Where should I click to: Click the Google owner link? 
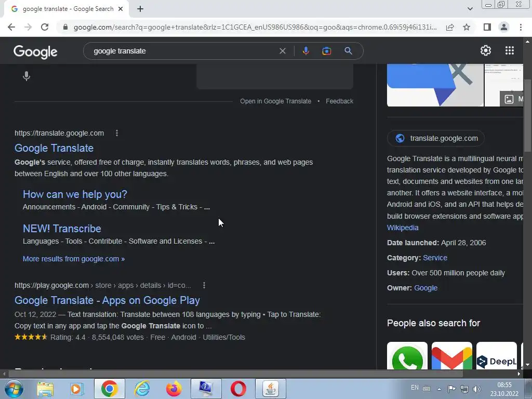pos(426,288)
